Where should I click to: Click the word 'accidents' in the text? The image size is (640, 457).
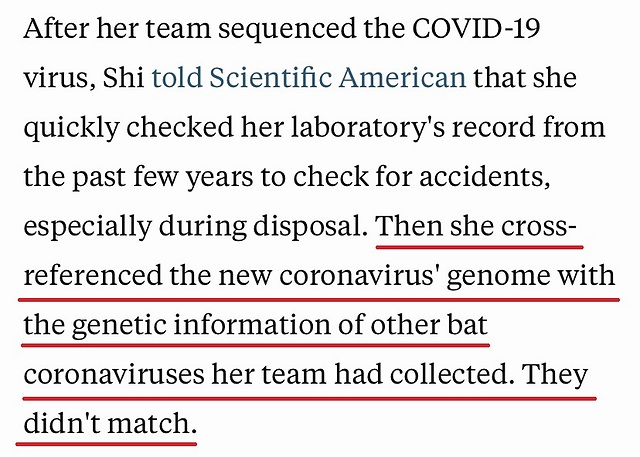484,177
